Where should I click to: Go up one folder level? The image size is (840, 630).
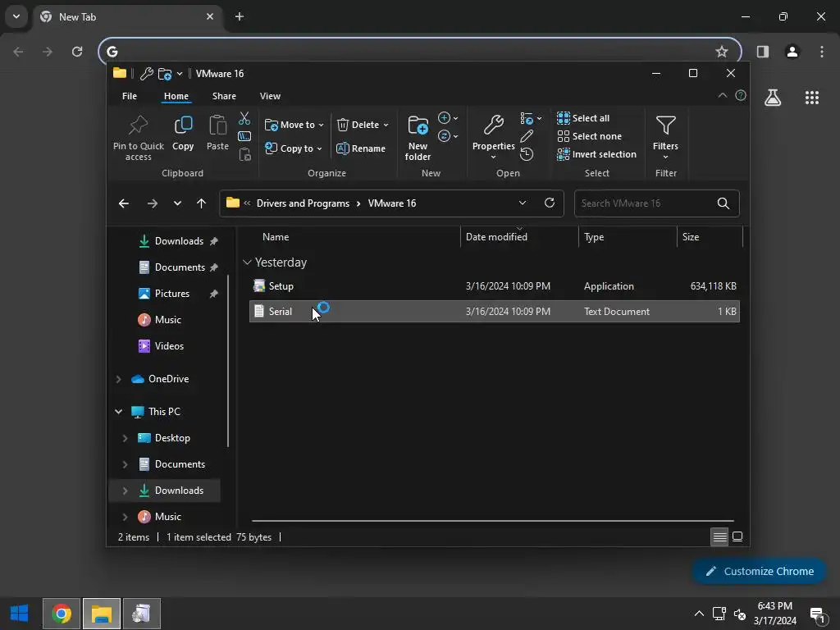click(201, 203)
